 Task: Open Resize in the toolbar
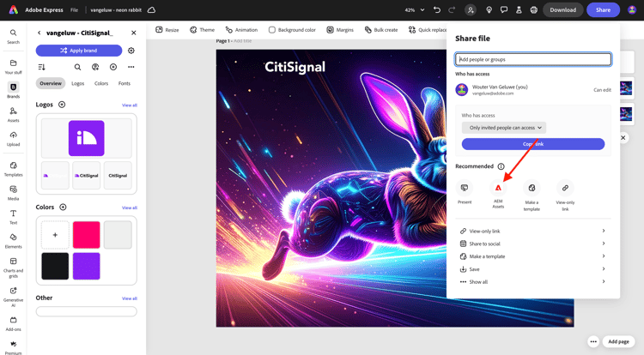(167, 30)
